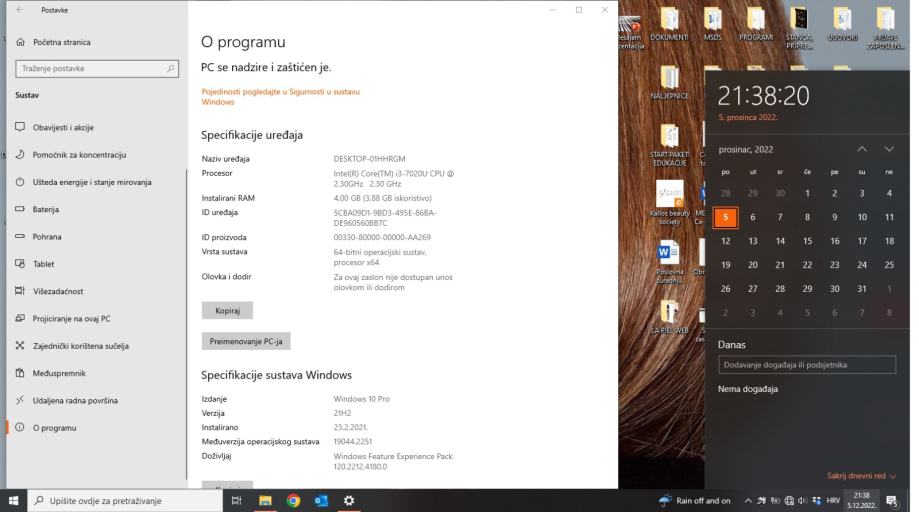
Task: Open Ušteda energije i stanje mirovanja
Action: click(92, 182)
